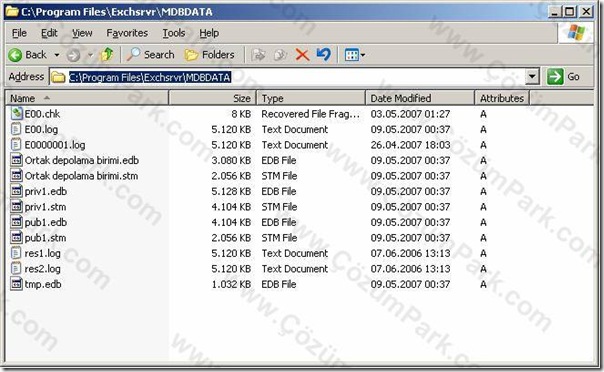
Task: Open the Tools menu
Action: (174, 34)
